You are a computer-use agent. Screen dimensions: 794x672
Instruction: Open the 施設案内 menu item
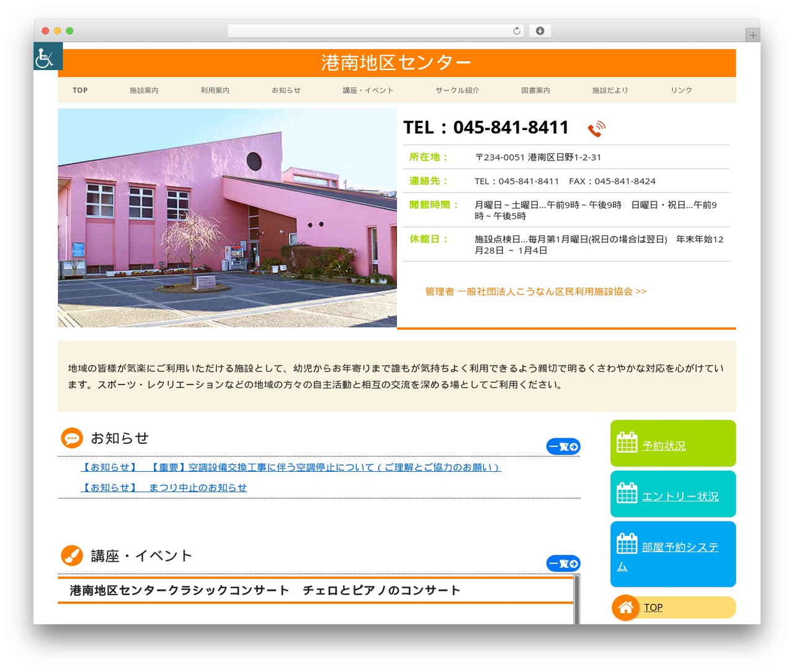click(144, 91)
